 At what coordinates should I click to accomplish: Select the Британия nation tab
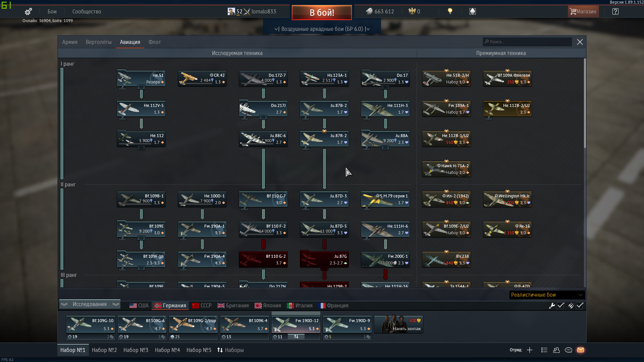(233, 306)
